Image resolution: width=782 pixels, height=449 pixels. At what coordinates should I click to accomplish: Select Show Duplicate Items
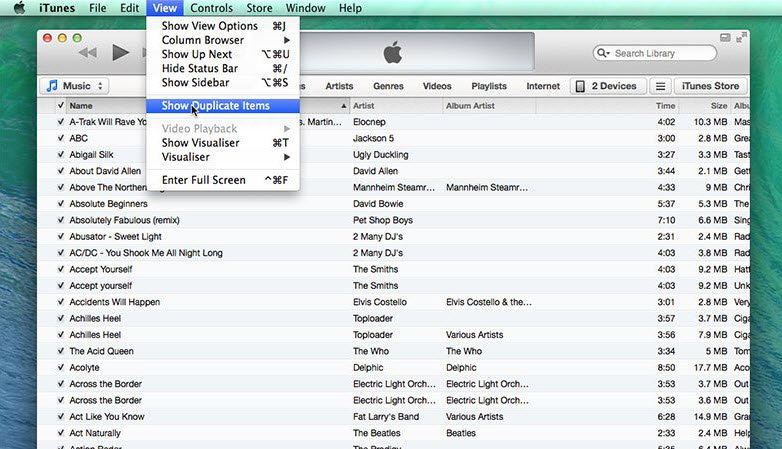tap(223, 106)
